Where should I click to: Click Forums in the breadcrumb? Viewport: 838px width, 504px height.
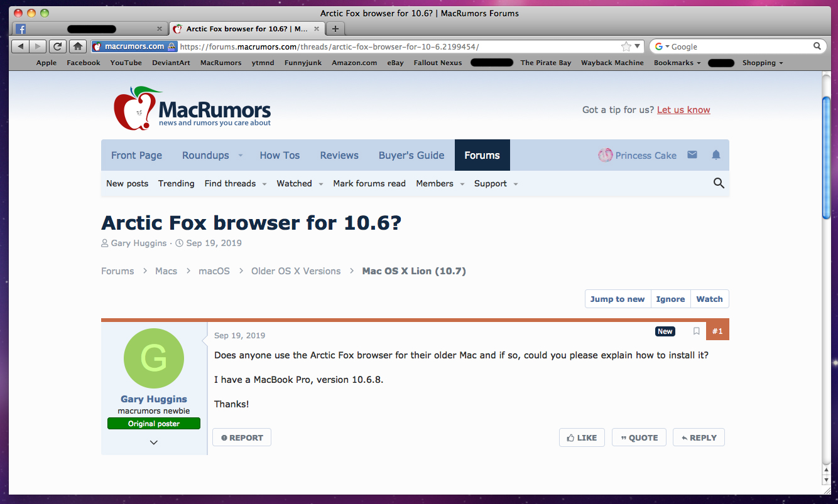117,271
